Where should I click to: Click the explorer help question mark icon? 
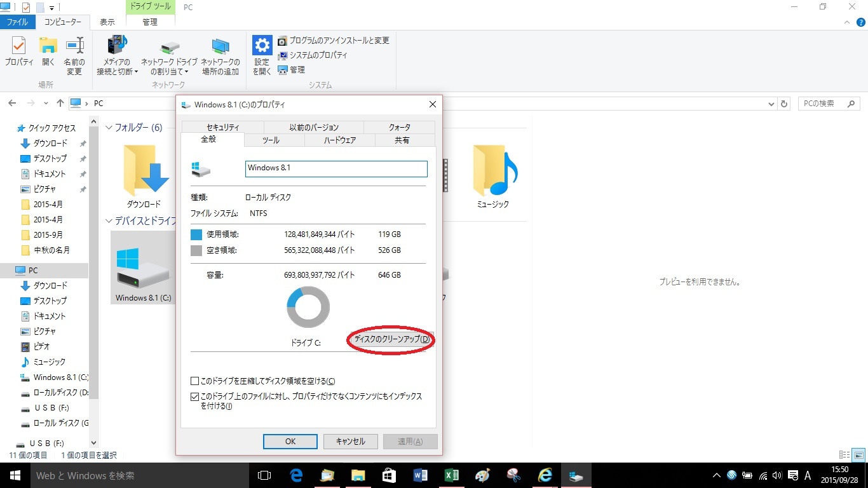click(860, 22)
